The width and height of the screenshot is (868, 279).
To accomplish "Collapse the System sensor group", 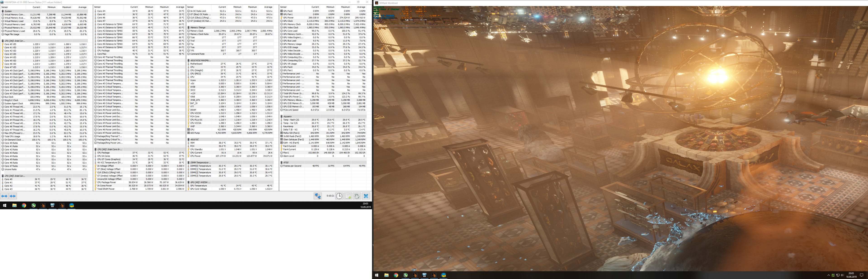I will 8,11.
